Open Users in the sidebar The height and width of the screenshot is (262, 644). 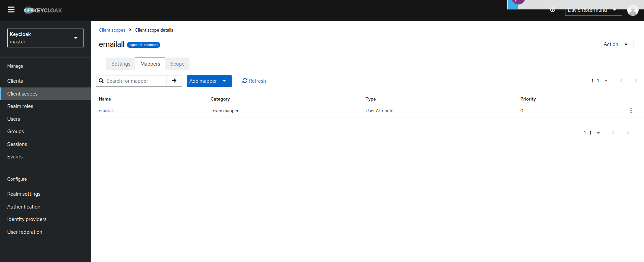pyautogui.click(x=45, y=119)
